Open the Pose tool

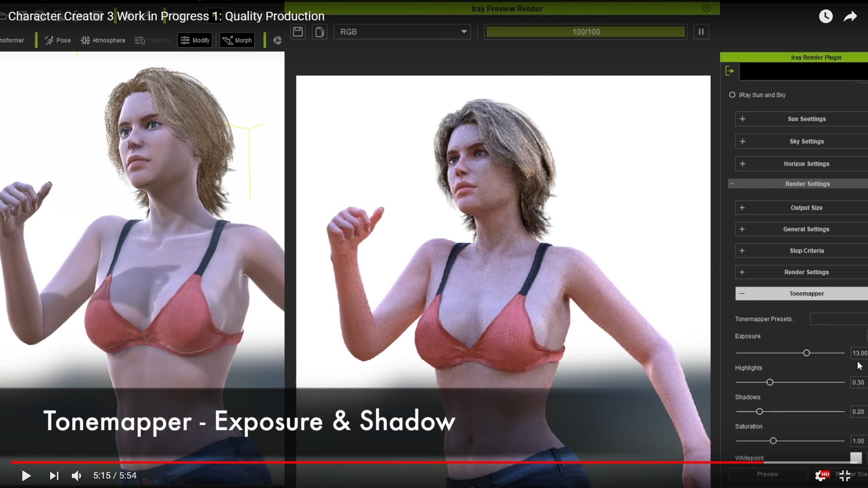(x=57, y=40)
